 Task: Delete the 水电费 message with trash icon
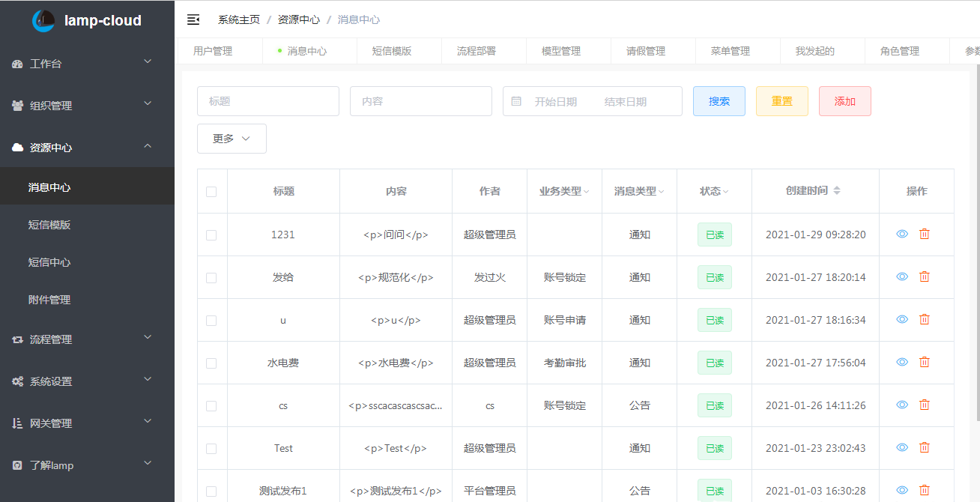click(925, 362)
